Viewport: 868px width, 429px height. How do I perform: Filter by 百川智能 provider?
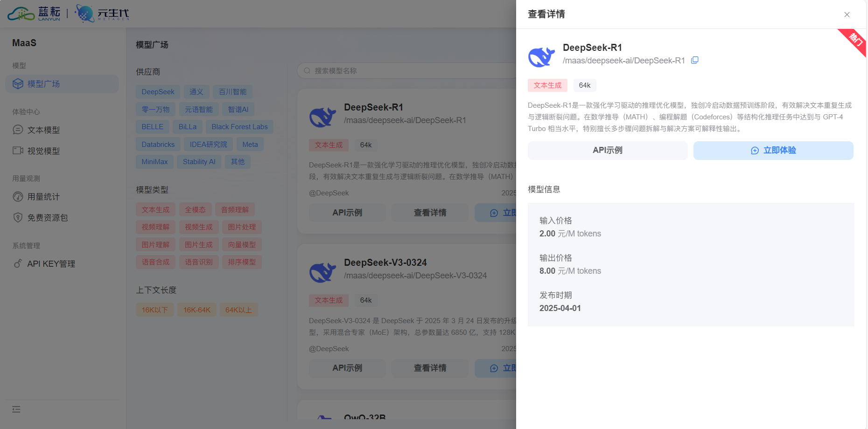pos(233,92)
